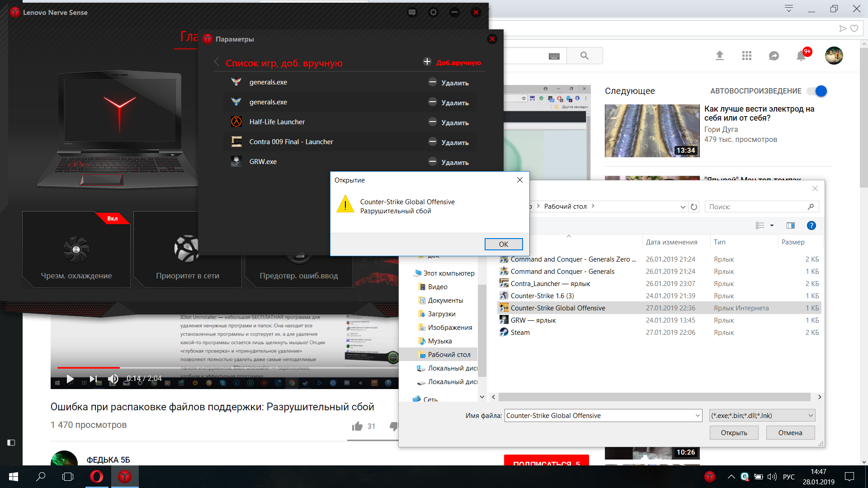Viewport: 868px width, 488px height.
Task: Like the video with thumbs up
Action: tap(357, 426)
